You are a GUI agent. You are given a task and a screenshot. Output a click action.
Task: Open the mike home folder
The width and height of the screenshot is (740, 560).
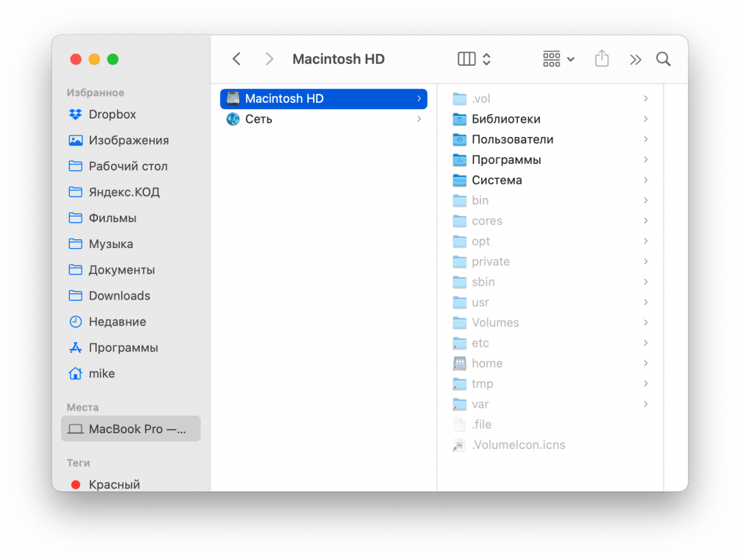click(101, 374)
